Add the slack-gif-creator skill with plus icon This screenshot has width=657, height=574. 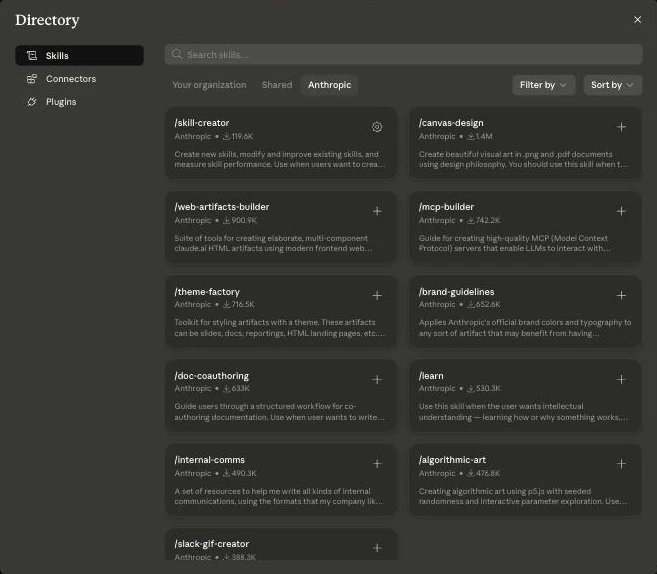pos(377,548)
